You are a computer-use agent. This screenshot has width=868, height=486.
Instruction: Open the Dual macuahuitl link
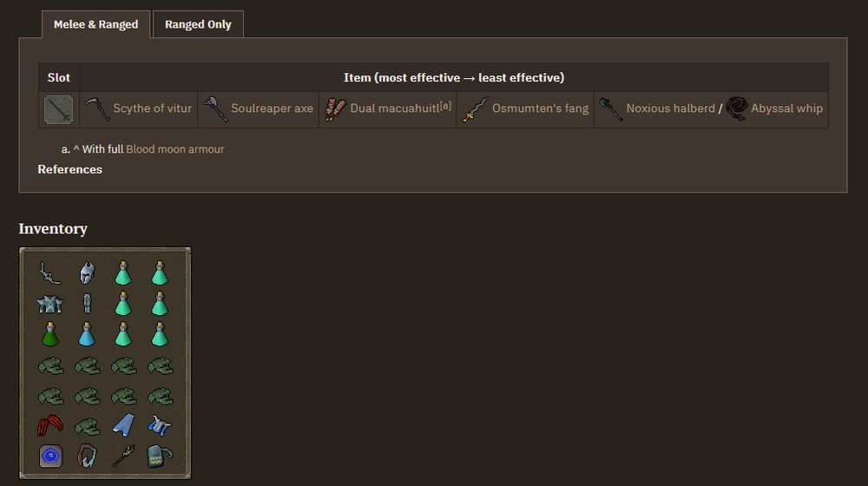[x=394, y=108]
